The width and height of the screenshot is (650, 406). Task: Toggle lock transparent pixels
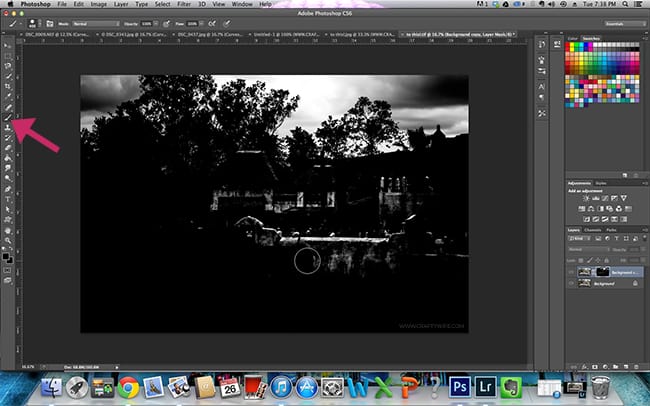click(x=581, y=260)
